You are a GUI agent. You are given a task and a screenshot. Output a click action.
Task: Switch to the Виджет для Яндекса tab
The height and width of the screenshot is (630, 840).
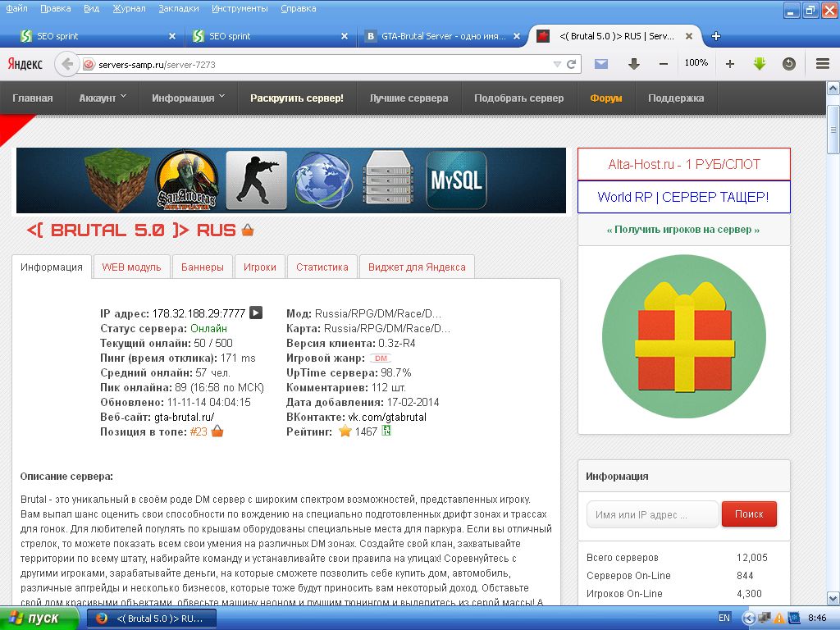click(417, 267)
